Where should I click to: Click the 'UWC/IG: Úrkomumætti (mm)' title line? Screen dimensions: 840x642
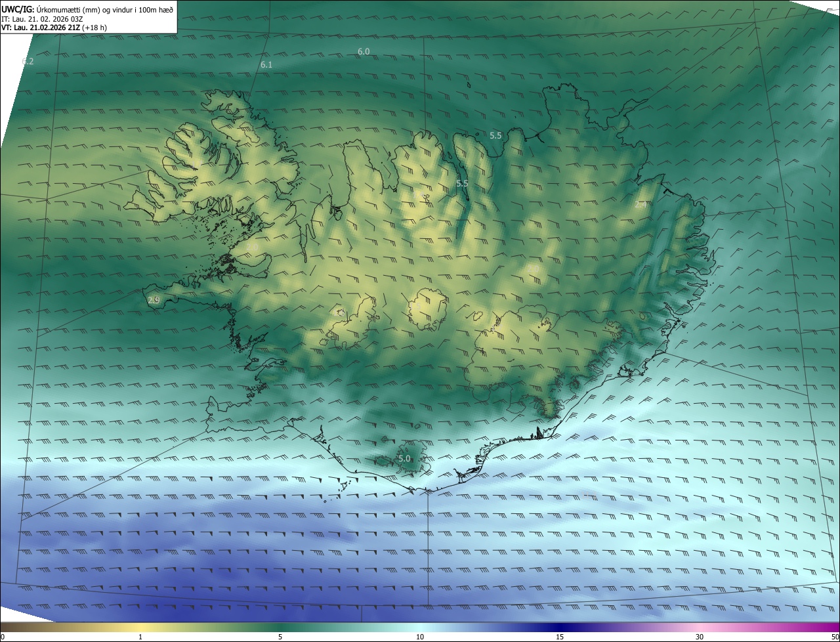click(x=87, y=9)
